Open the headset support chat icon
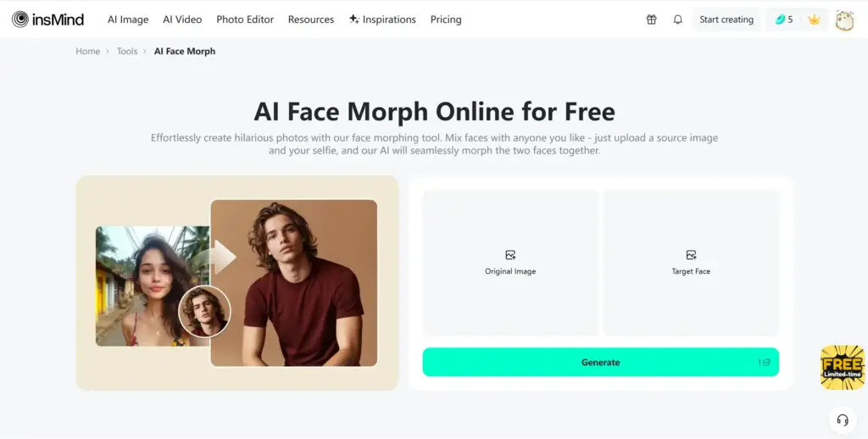Viewport: 868px width, 439px height. pos(843,420)
